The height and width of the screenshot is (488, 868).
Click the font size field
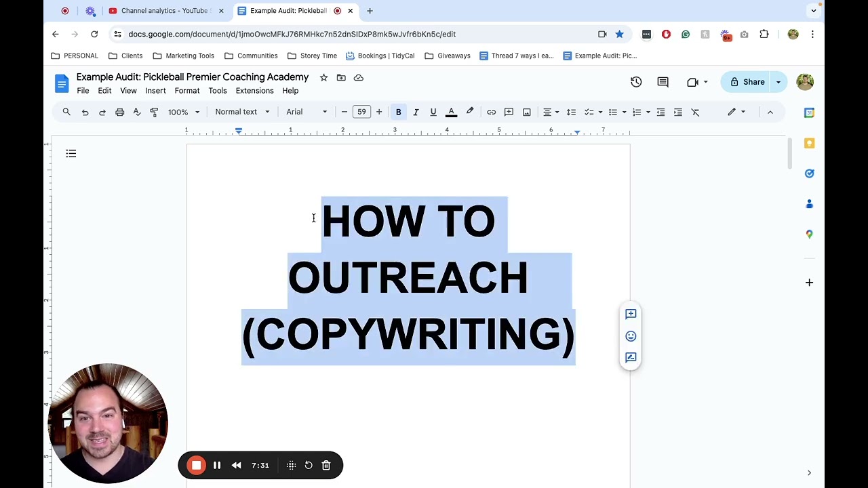361,112
